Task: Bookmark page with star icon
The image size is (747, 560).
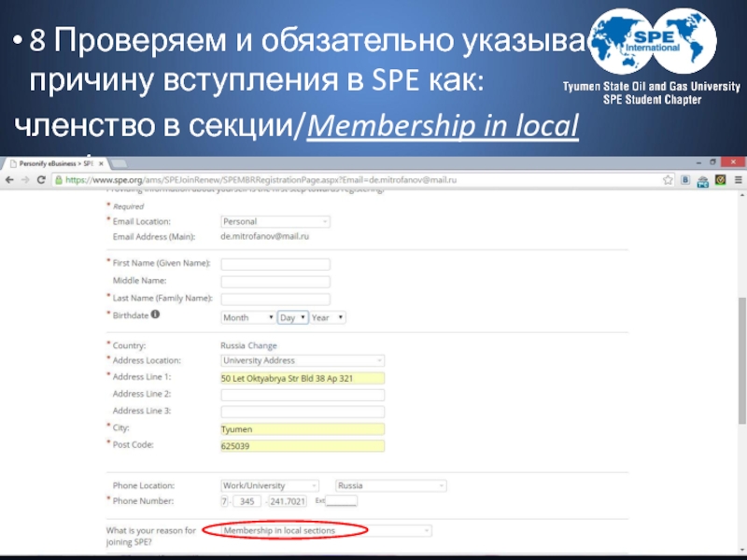Action: coord(668,180)
